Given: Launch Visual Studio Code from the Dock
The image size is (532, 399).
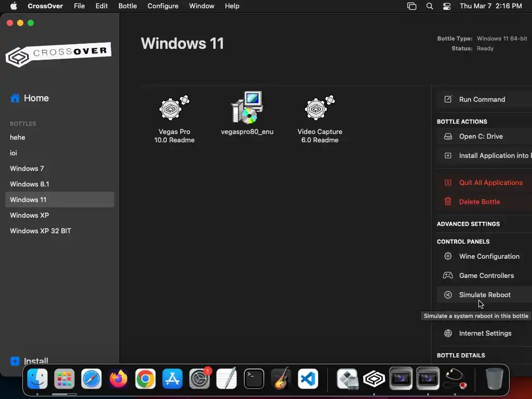Looking at the screenshot, I should pos(308,378).
